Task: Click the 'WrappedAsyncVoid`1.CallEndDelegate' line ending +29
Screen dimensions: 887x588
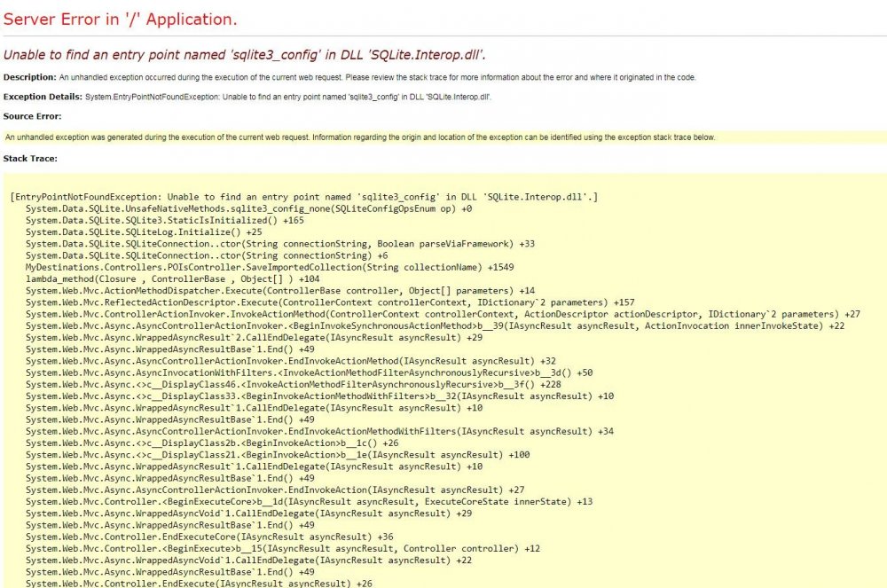Action: click(249, 514)
